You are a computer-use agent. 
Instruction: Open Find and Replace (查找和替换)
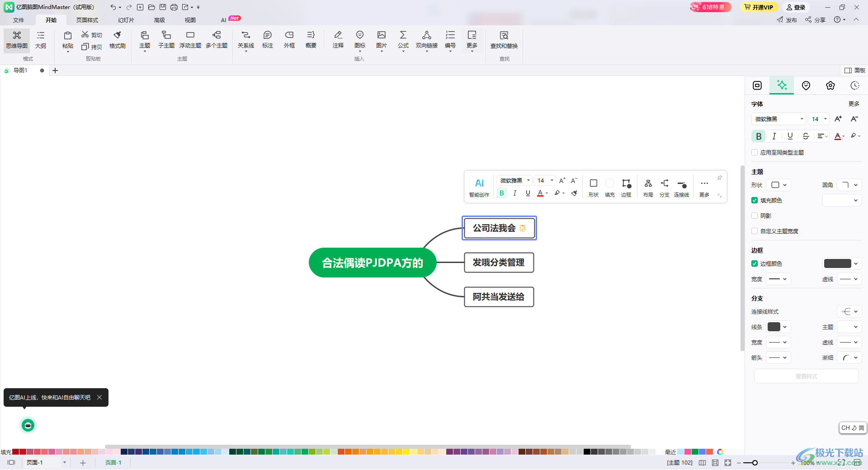504,39
